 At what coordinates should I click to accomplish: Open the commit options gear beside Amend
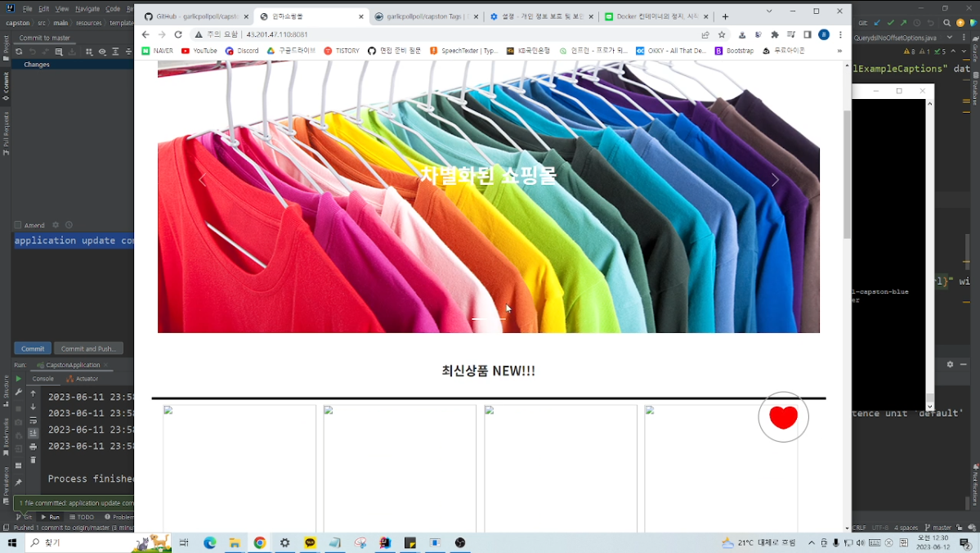(56, 225)
